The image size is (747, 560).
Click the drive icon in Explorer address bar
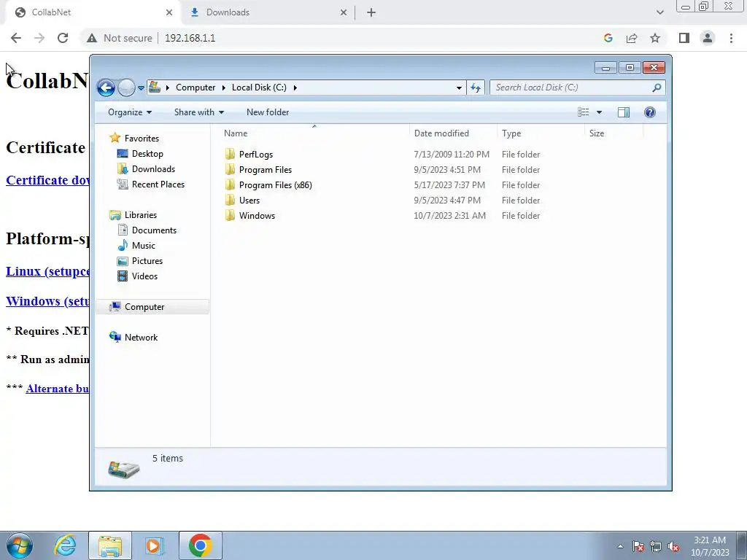(155, 87)
